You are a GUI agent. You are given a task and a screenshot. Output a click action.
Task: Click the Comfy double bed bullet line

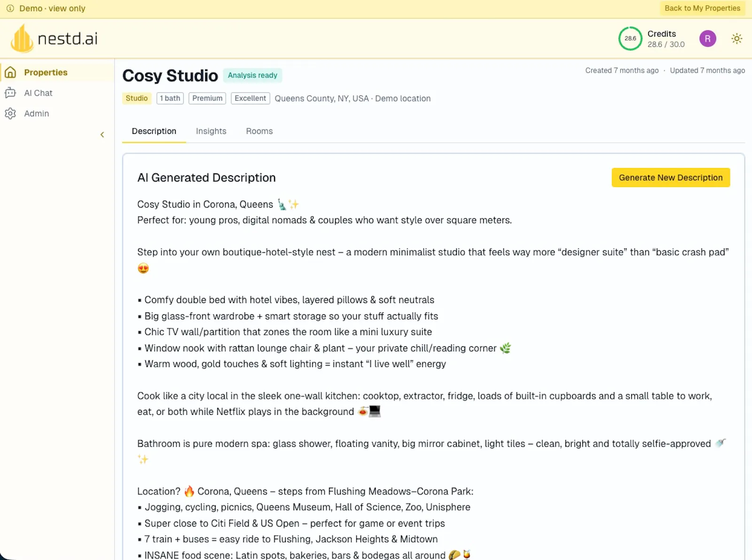(286, 300)
